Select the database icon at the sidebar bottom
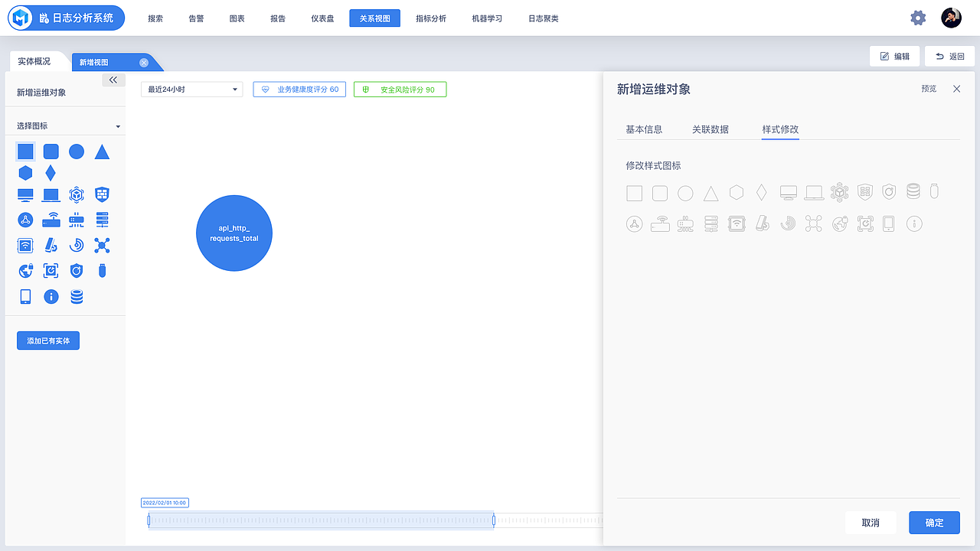Image resolution: width=980 pixels, height=551 pixels. 76,296
